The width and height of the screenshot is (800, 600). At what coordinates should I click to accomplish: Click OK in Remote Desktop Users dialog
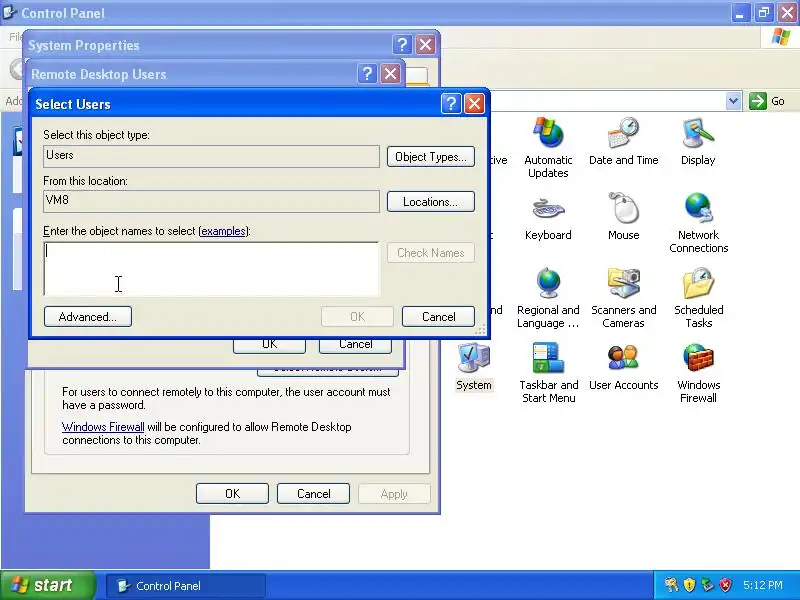pyautogui.click(x=269, y=345)
